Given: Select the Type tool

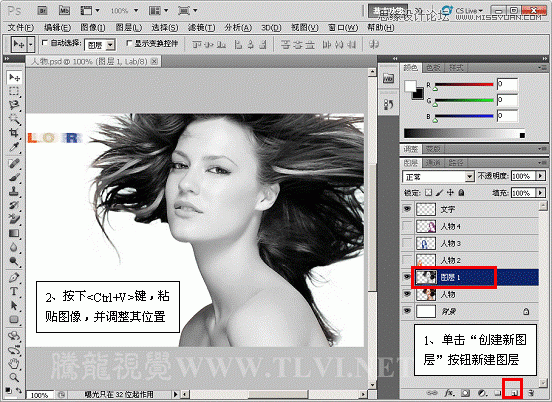Looking at the screenshot, I should (14, 291).
